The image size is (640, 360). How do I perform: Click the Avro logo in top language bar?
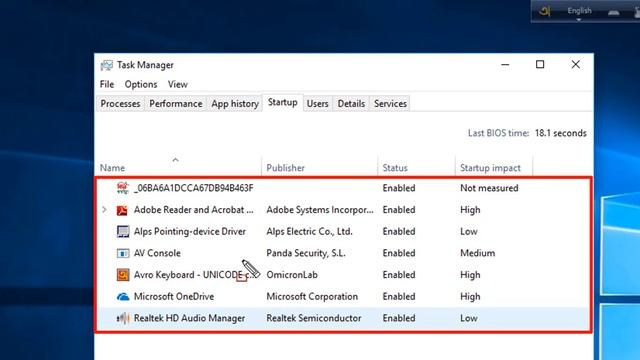(x=545, y=11)
